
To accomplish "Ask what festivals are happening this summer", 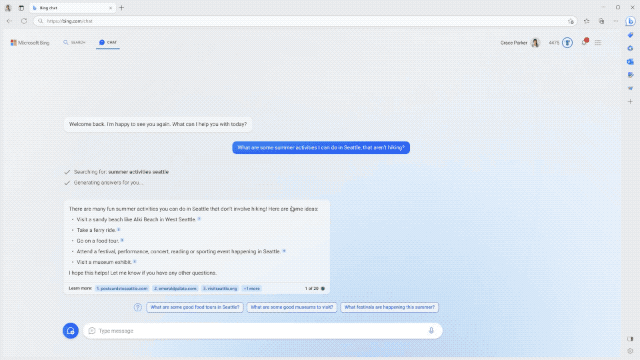I will (389, 307).
